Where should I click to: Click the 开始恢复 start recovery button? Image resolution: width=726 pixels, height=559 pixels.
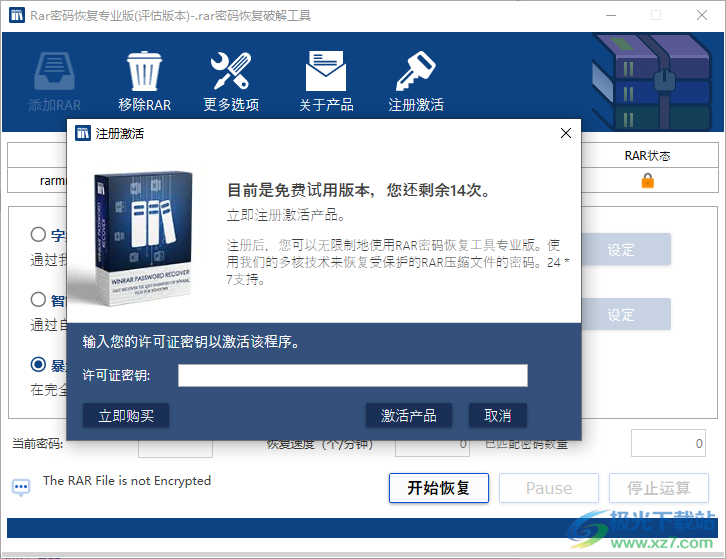[439, 488]
